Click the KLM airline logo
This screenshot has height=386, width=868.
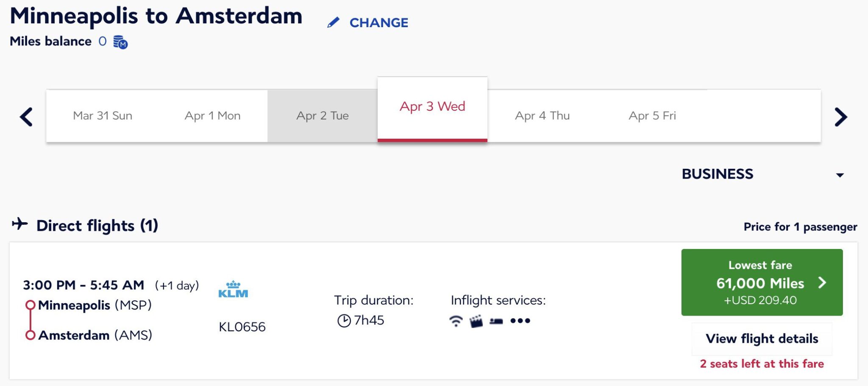point(233,290)
